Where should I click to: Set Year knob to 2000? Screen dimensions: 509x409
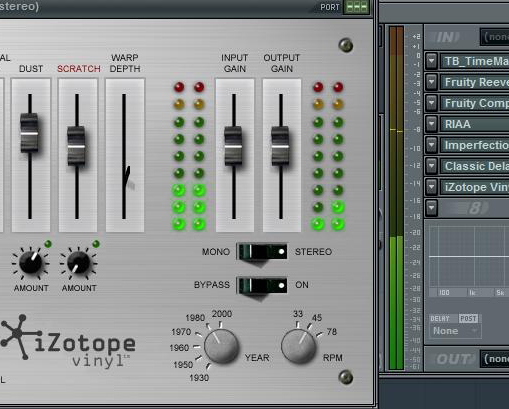click(222, 314)
